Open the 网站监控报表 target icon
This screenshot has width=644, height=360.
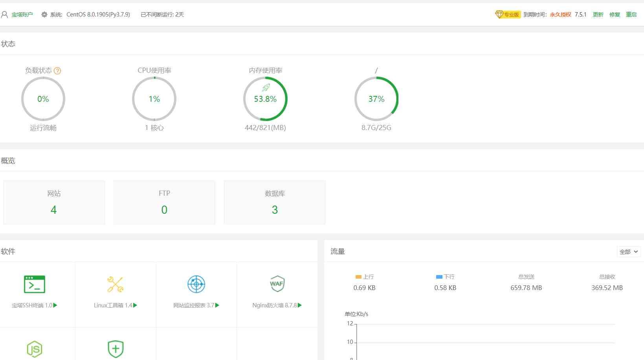coord(196,284)
